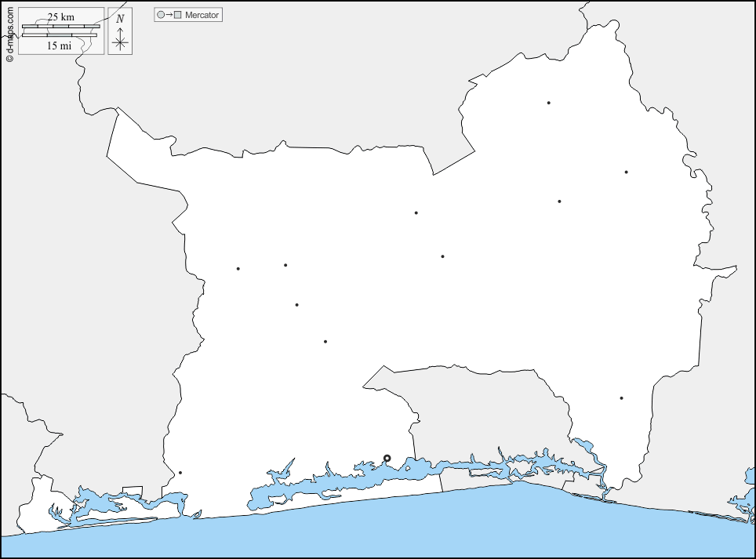Click the 25 km scale bar
Screen dimensions: 756x559
coord(60,27)
